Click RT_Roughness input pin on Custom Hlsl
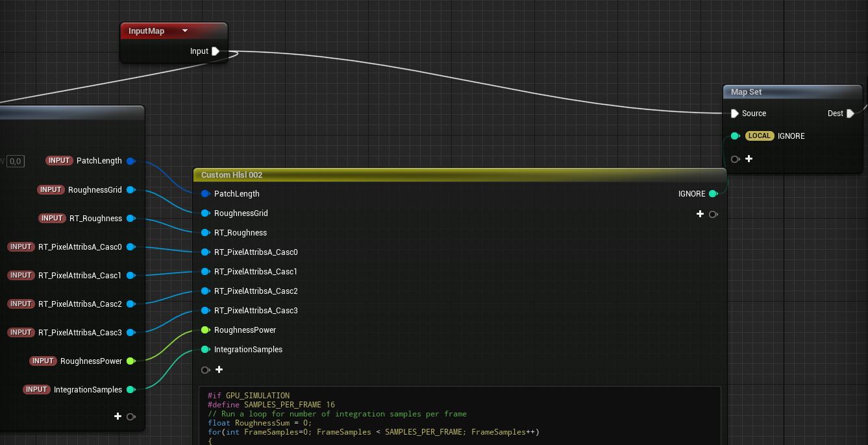The height and width of the screenshot is (445, 868). point(205,233)
